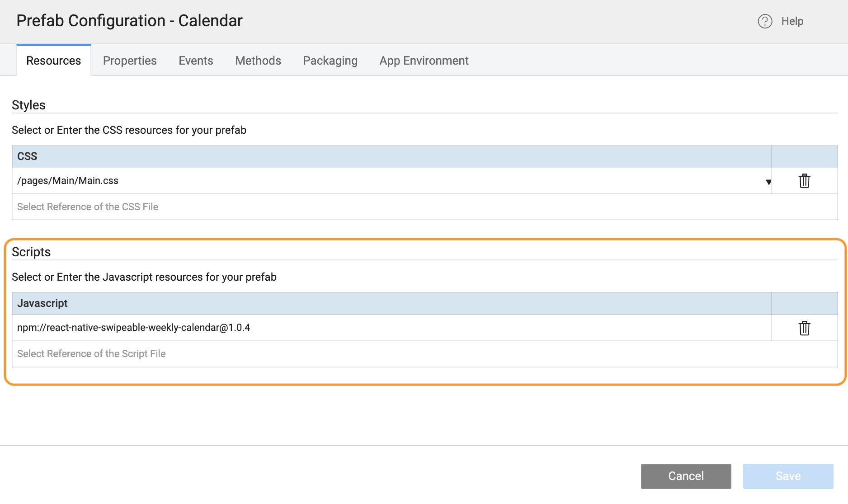The width and height of the screenshot is (848, 504).
Task: Switch to the Properties tab
Action: coord(130,60)
